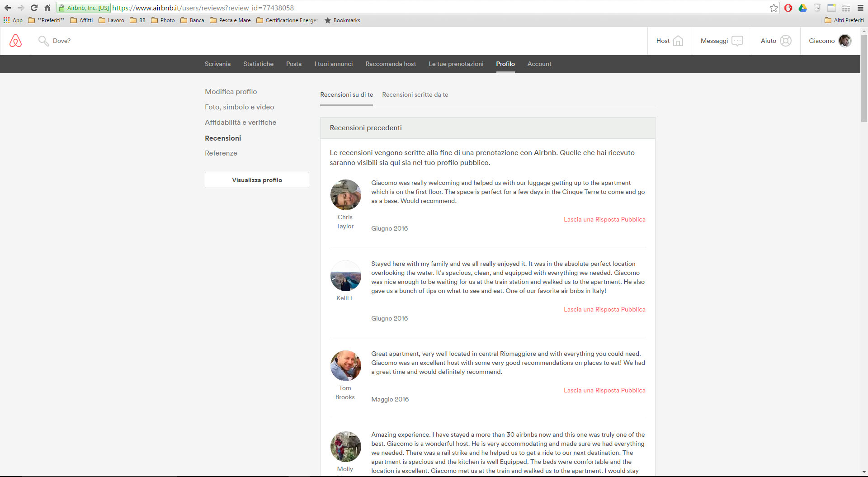Click the browser home icon
868x477 pixels.
pyautogui.click(x=47, y=8)
